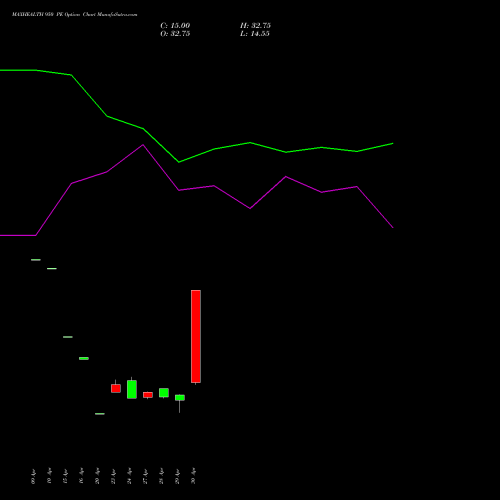Select the tall red candle for 30 Apr
Image resolution: width=500 pixels, height=500 pixels.
point(196,336)
